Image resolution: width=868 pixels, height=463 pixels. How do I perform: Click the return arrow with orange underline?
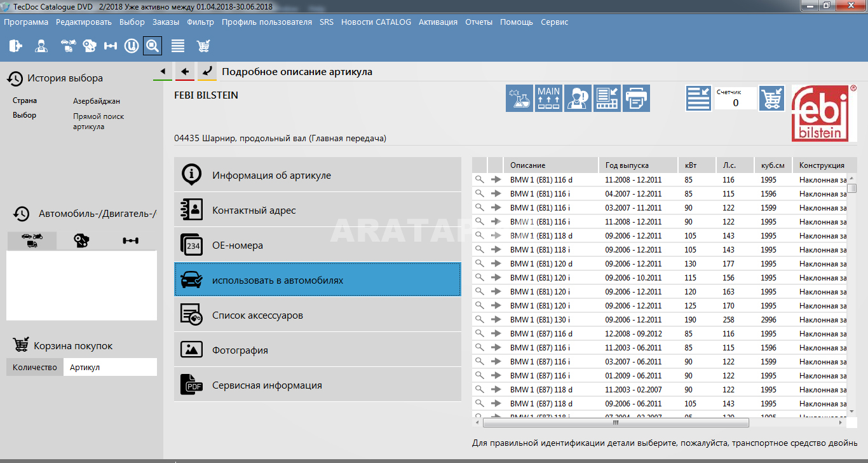207,71
